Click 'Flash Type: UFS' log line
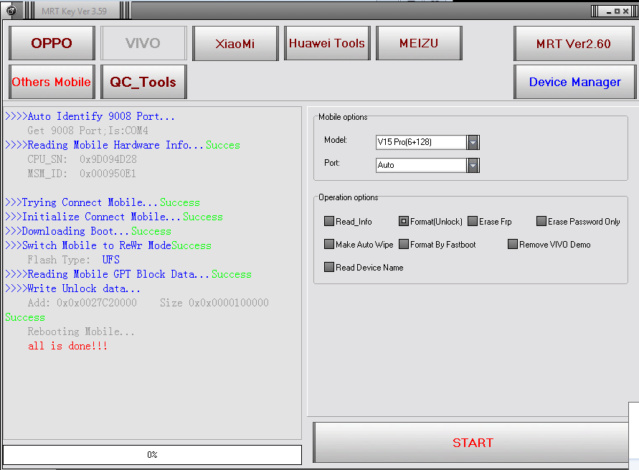Screen dimensions: 639x470 click(x=73, y=260)
